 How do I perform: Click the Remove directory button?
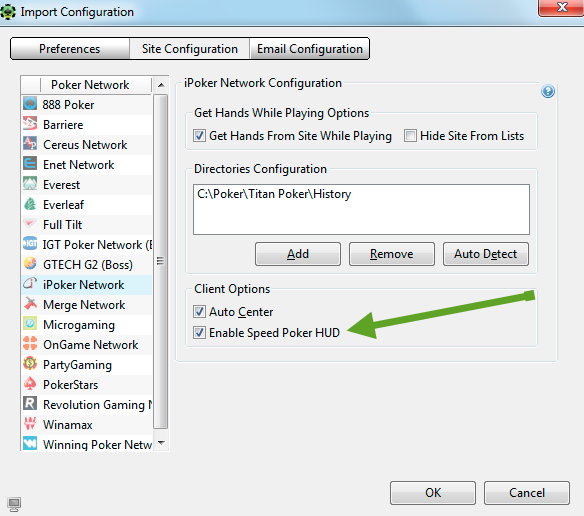point(391,254)
